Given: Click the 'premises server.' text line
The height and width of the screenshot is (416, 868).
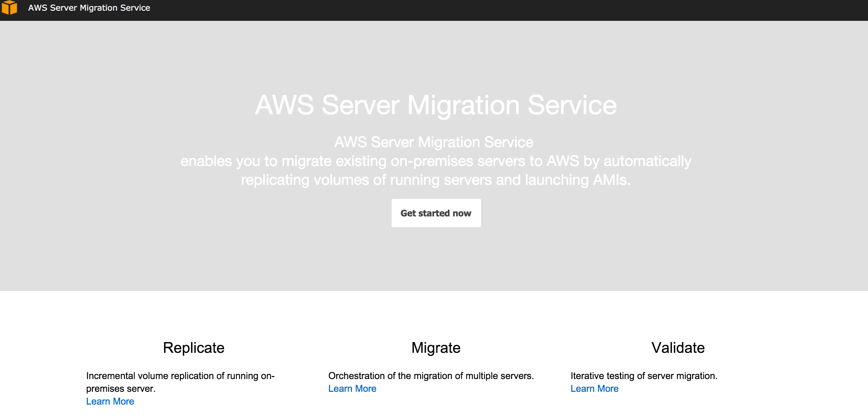Looking at the screenshot, I should point(121,388).
